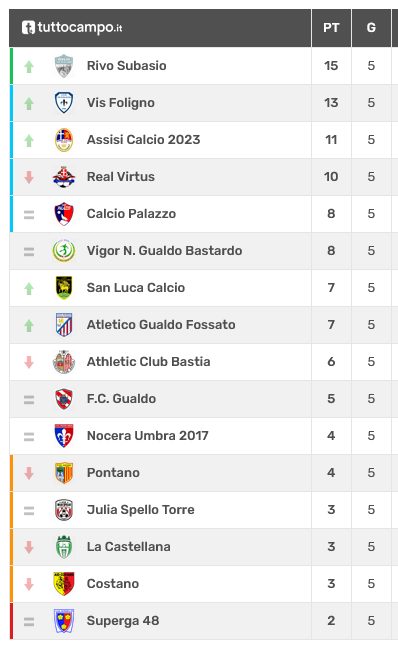Viewport: 398px width, 648px height.
Task: Click the Assisi Calcio 2023 crest
Action: coord(64,140)
